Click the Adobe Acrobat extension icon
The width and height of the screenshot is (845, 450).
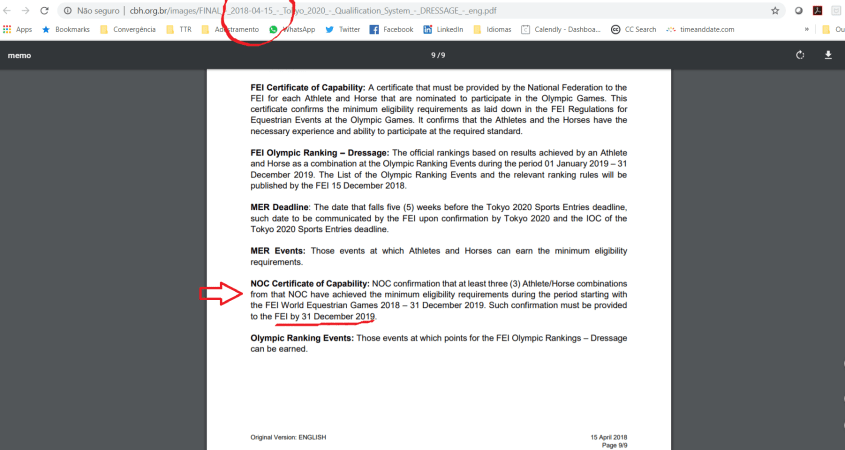point(817,10)
